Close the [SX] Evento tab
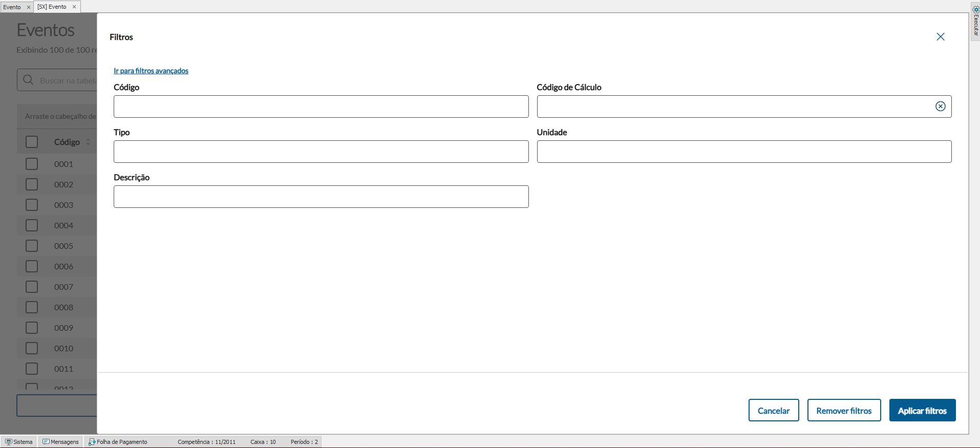 pyautogui.click(x=74, y=7)
